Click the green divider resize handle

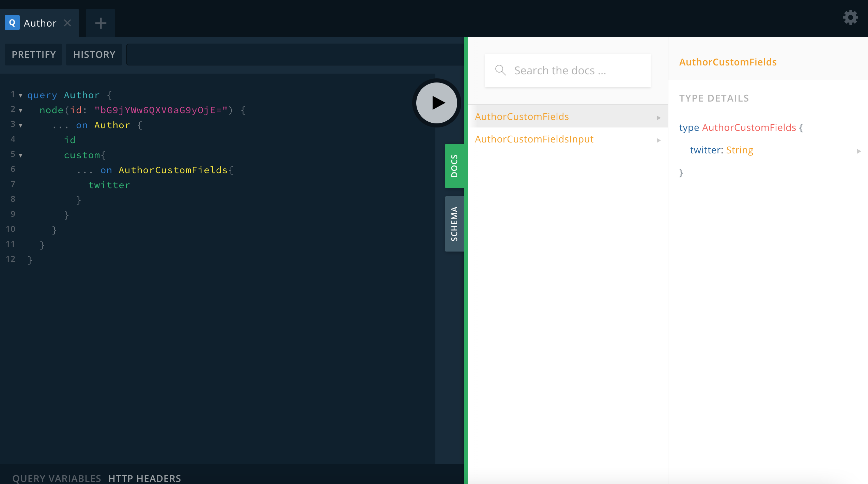(x=466, y=260)
